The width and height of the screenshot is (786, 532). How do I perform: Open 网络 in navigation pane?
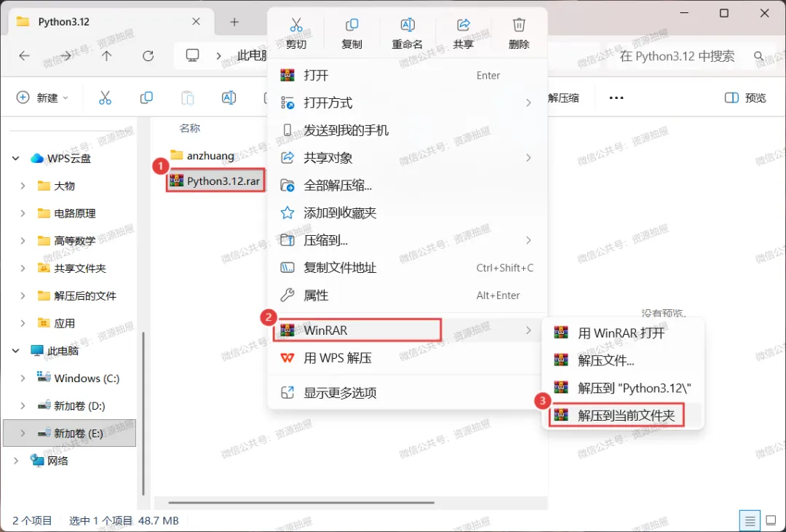pyautogui.click(x=69, y=461)
